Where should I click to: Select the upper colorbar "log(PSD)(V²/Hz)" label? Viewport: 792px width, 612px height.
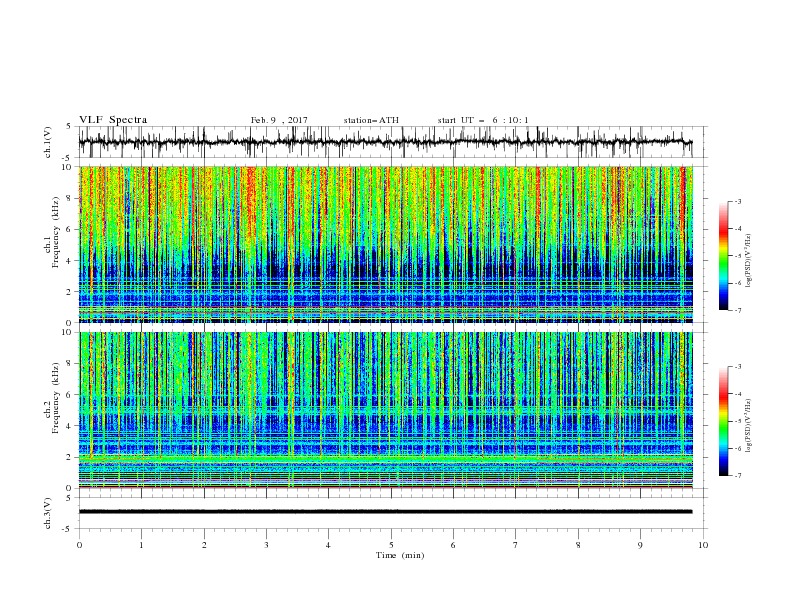click(749, 261)
